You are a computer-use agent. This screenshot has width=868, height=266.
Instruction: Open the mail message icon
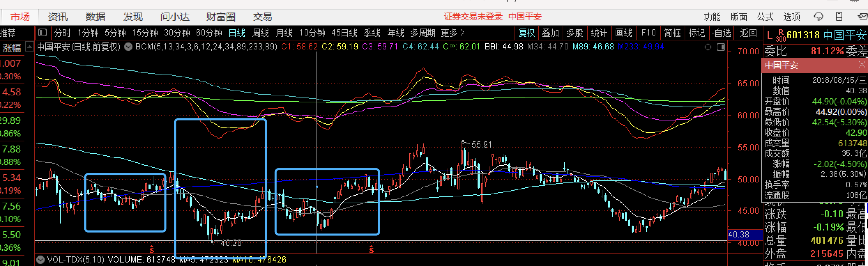[x=862, y=16]
